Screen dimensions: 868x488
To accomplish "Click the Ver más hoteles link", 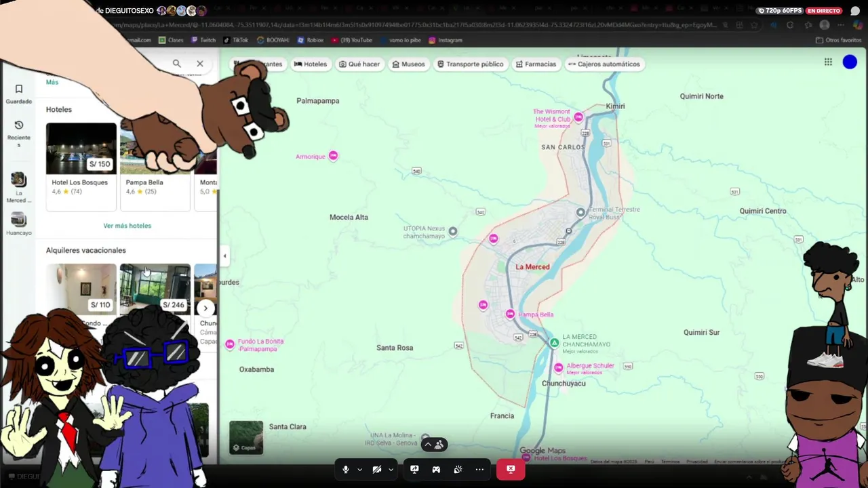I will (127, 226).
